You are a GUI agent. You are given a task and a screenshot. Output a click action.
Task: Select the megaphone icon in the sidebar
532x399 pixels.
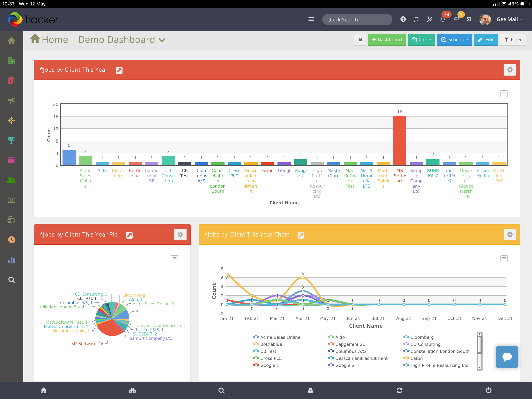[11, 100]
